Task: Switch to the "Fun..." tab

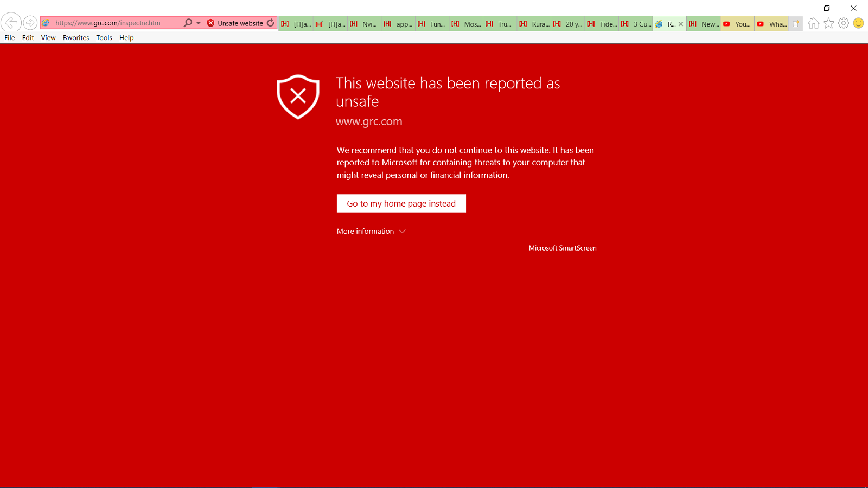Action: pyautogui.click(x=432, y=24)
